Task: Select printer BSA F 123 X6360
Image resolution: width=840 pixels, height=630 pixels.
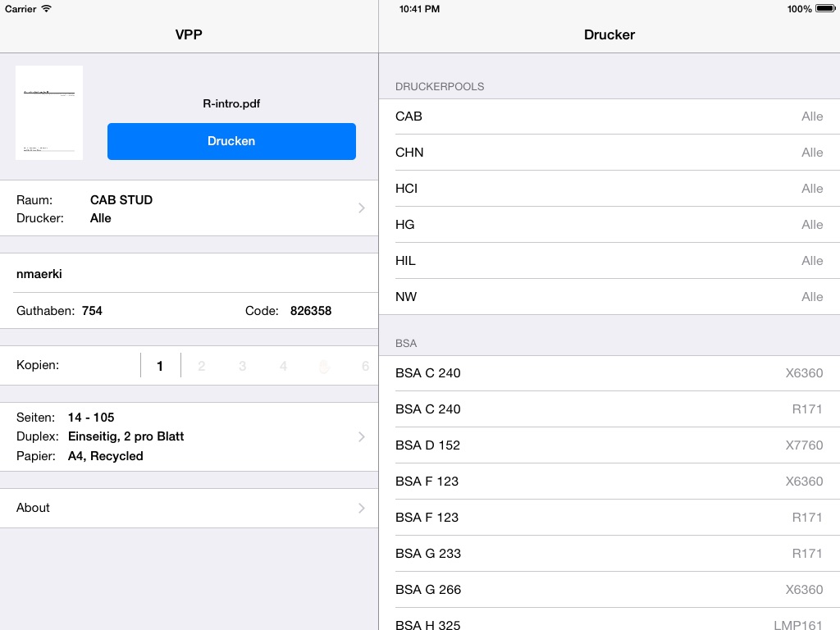Action: (609, 481)
